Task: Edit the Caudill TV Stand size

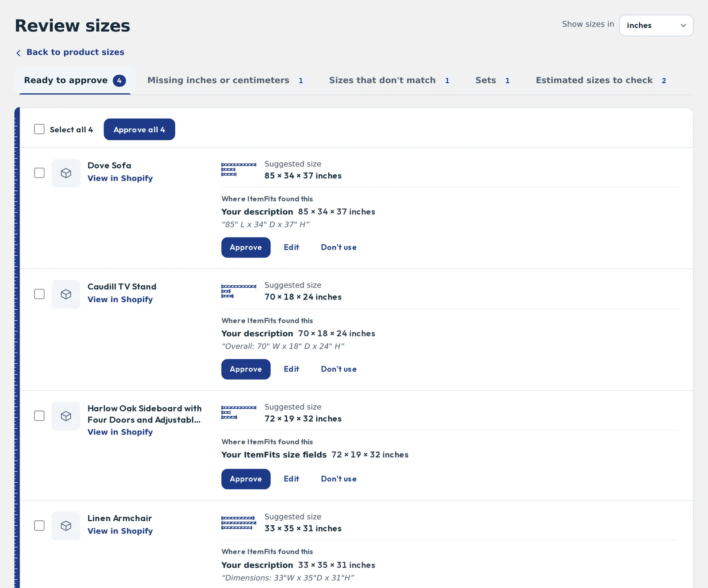Action: click(291, 369)
